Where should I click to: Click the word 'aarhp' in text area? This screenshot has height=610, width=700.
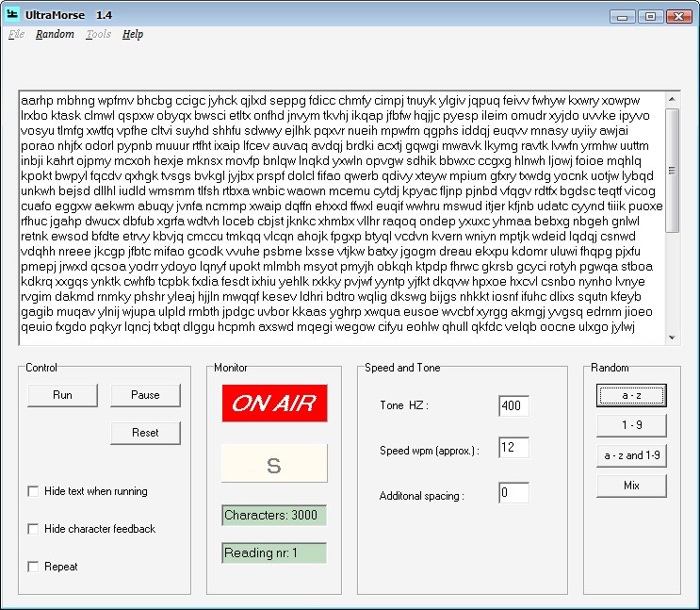pyautogui.click(x=37, y=101)
